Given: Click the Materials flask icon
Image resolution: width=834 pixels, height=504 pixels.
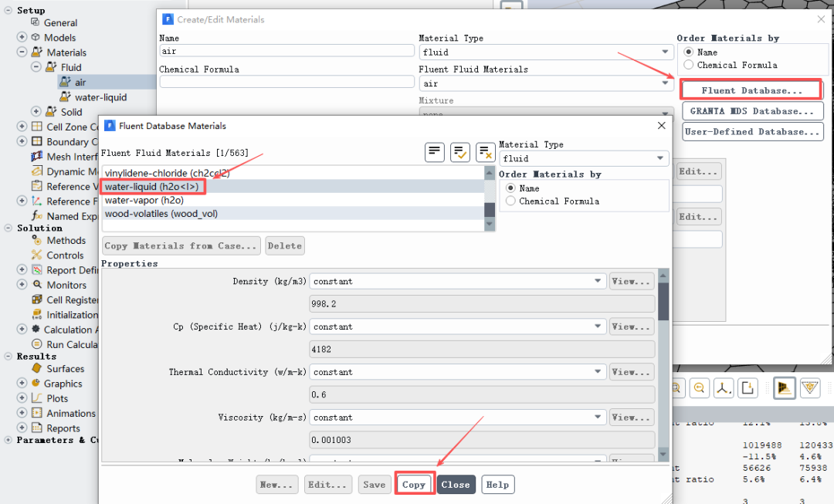Looking at the screenshot, I should (37, 52).
